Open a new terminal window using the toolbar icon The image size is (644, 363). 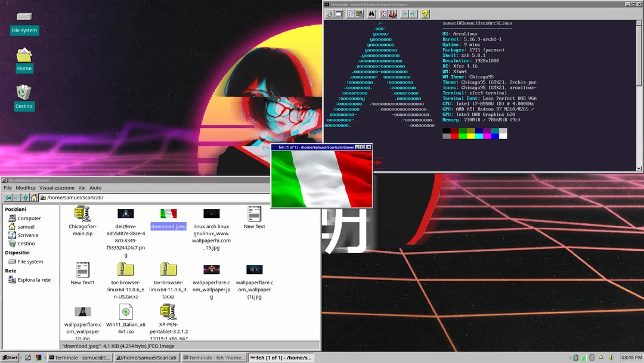pos(339,14)
